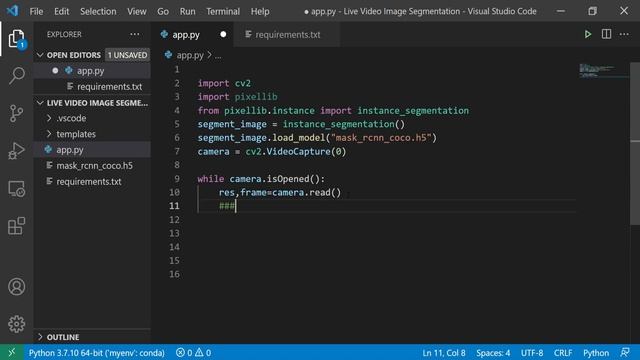Open Remote Explorer view
Viewport: 640px width, 360px height.
click(16, 189)
